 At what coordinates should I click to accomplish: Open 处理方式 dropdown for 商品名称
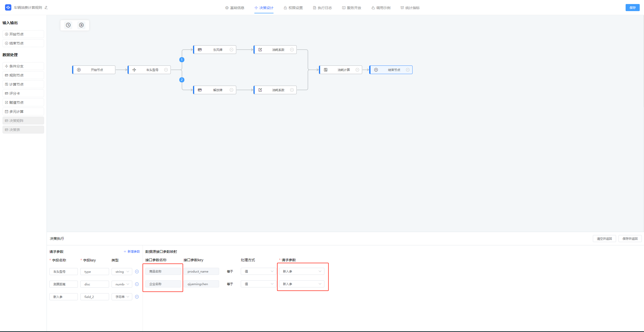[x=259, y=271]
